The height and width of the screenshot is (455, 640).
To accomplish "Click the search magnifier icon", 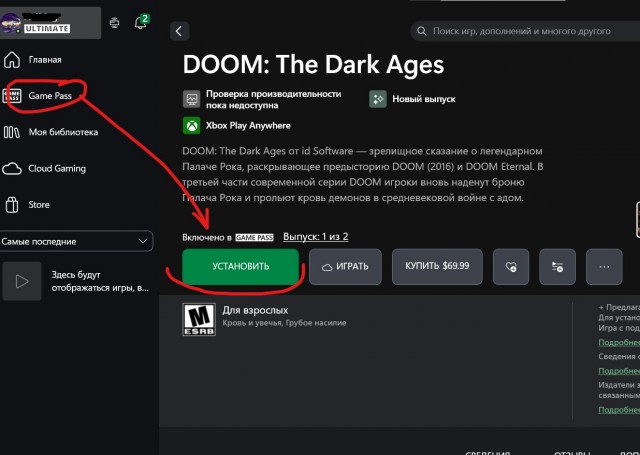I will point(422,31).
